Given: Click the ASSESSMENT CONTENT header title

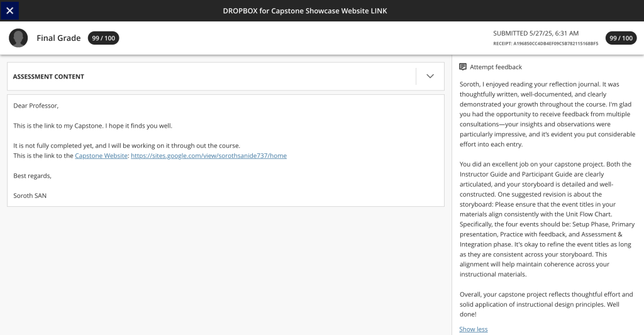Looking at the screenshot, I should pyautogui.click(x=48, y=77).
